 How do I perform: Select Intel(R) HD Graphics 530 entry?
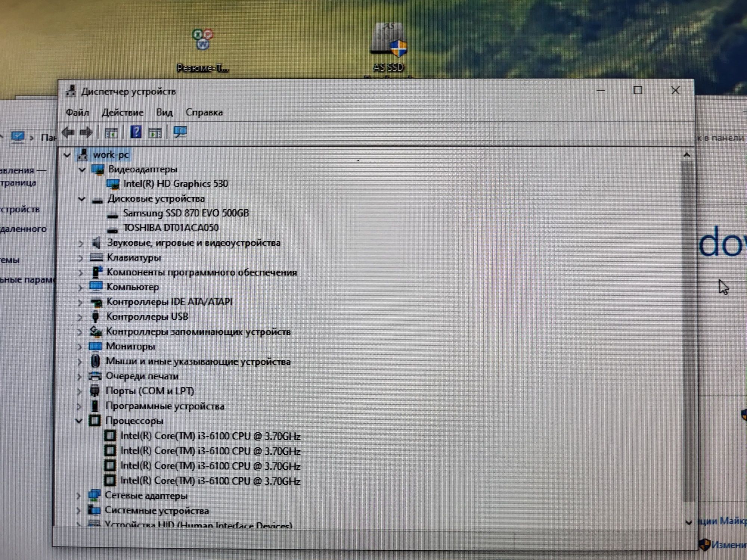click(x=176, y=184)
